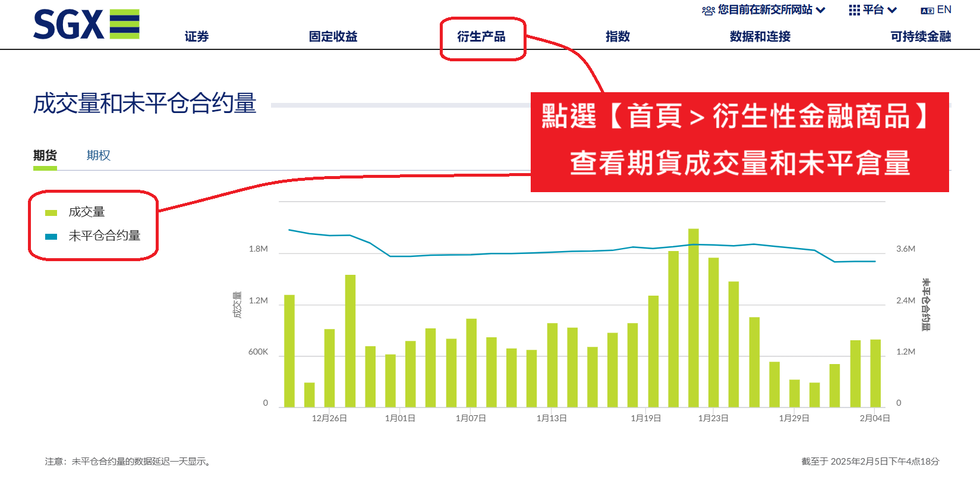Click the 1月13日 axis label
The image size is (980, 486).
click(552, 419)
